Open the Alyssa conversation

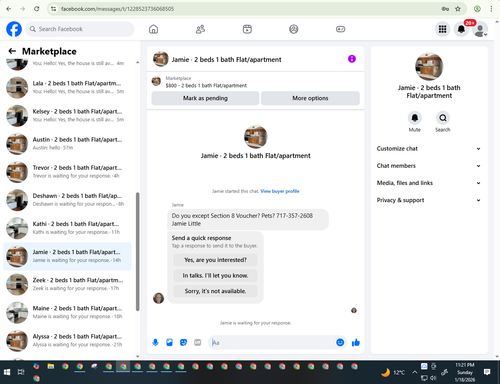67,340
